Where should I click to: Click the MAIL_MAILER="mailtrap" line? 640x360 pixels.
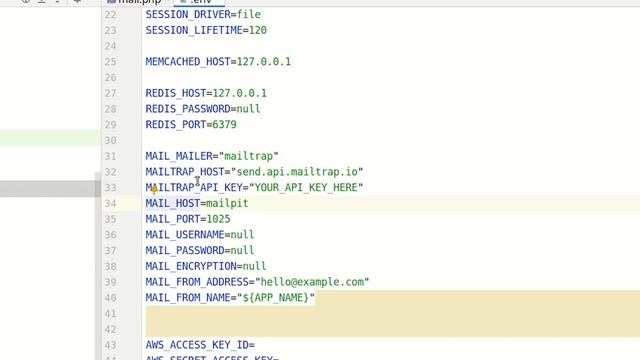(212, 156)
